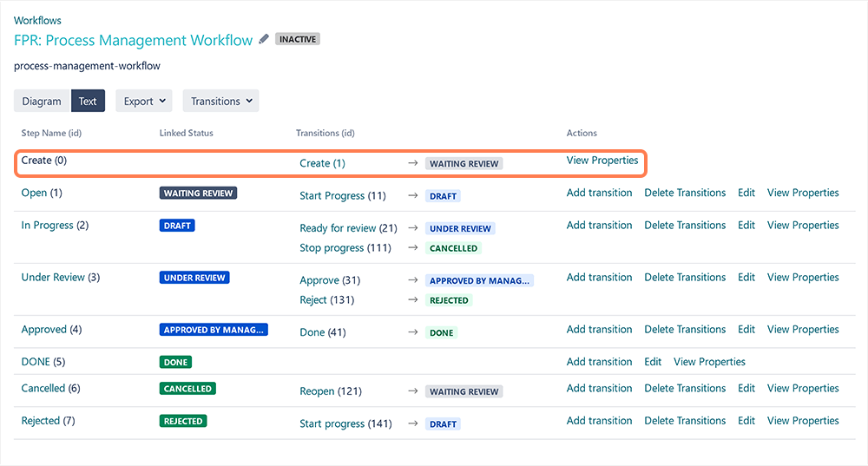Switch to Diagram view
The image size is (868, 466).
coord(42,102)
